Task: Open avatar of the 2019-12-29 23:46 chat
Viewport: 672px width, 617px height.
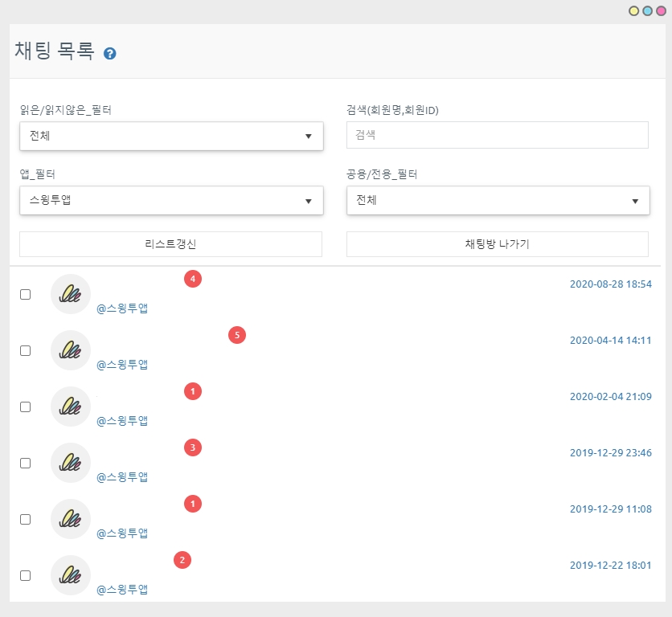Action: coord(71,463)
